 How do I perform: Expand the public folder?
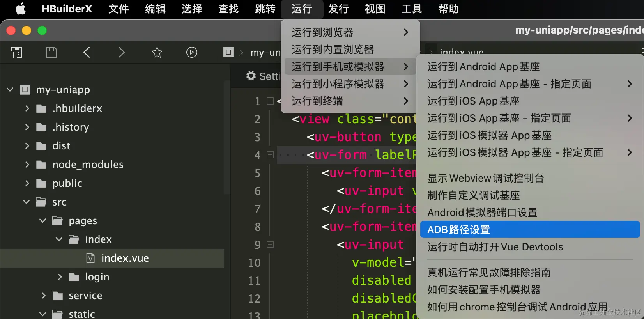(x=27, y=183)
